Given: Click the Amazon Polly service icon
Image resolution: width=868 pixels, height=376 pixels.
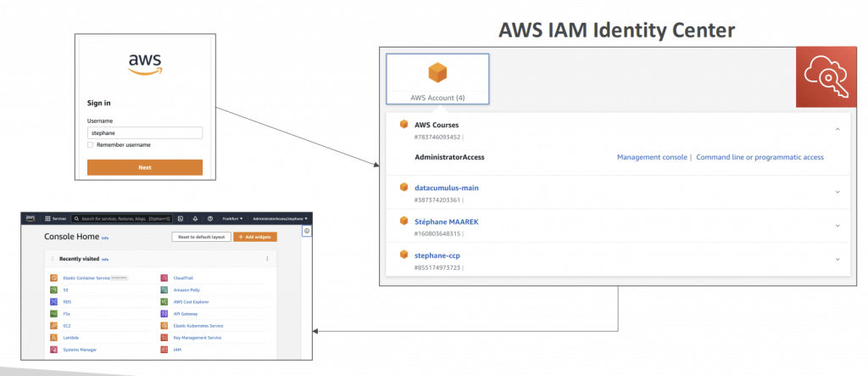Looking at the screenshot, I should click(x=164, y=290).
